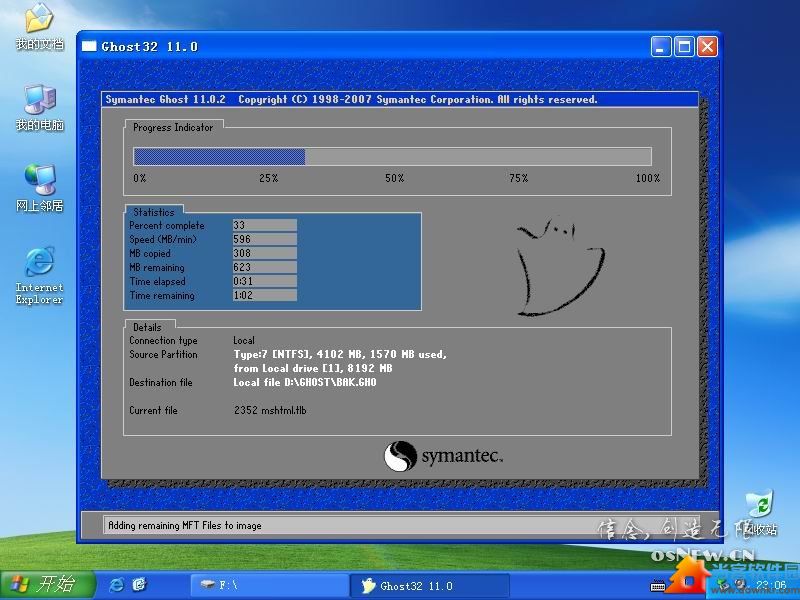Click the Source Partition NTFS details line
This screenshot has width=800, height=600.
(x=340, y=354)
